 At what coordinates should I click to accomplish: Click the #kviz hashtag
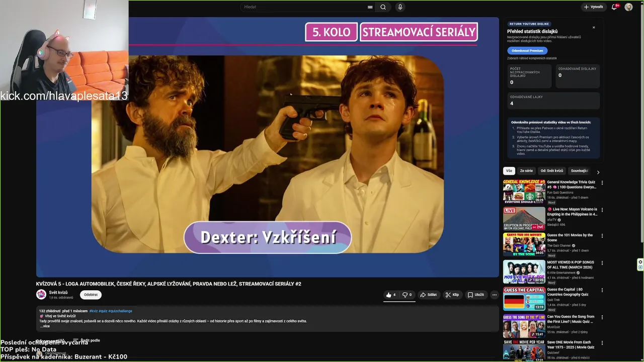(93, 311)
